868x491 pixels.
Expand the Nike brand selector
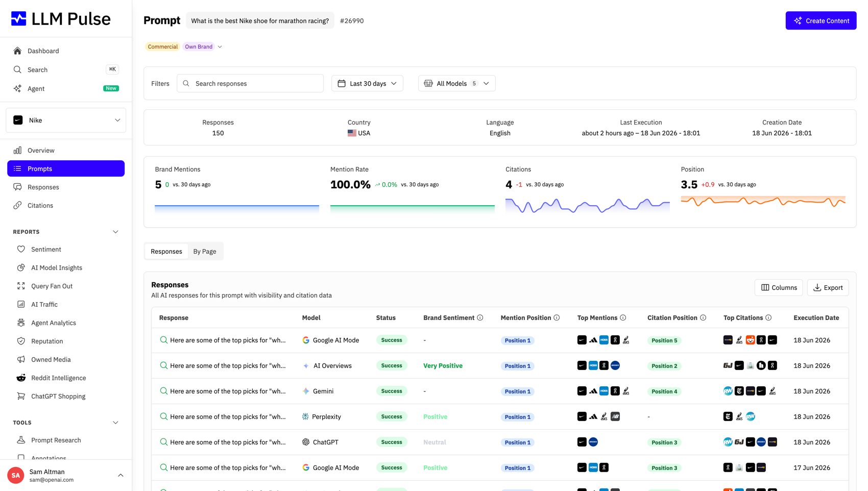(x=66, y=120)
